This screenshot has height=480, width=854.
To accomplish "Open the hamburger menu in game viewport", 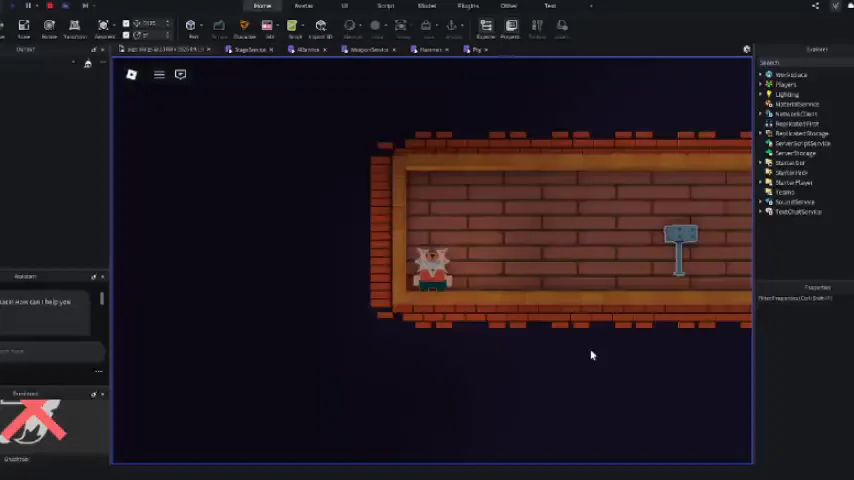I will (159, 74).
